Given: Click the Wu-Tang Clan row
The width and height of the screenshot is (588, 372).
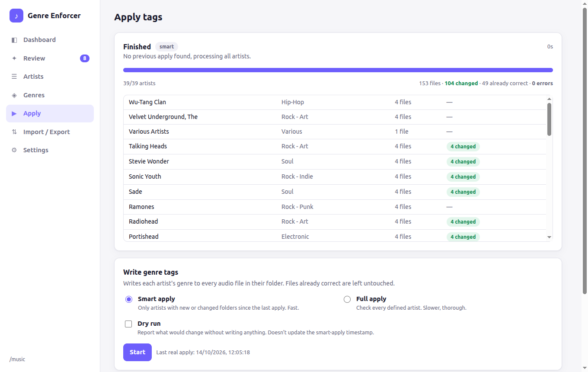Looking at the screenshot, I should click(x=335, y=103).
